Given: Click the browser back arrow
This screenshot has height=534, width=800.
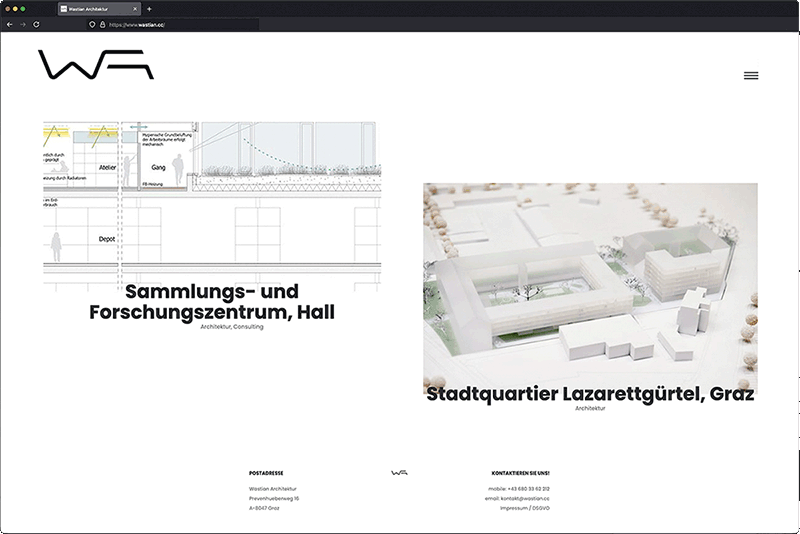Looking at the screenshot, I should [x=10, y=24].
